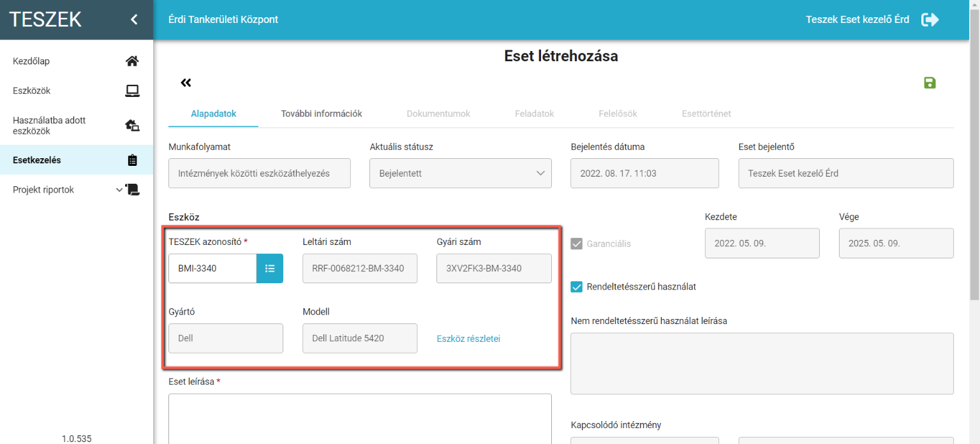Click the logout icon in the header

(930, 20)
